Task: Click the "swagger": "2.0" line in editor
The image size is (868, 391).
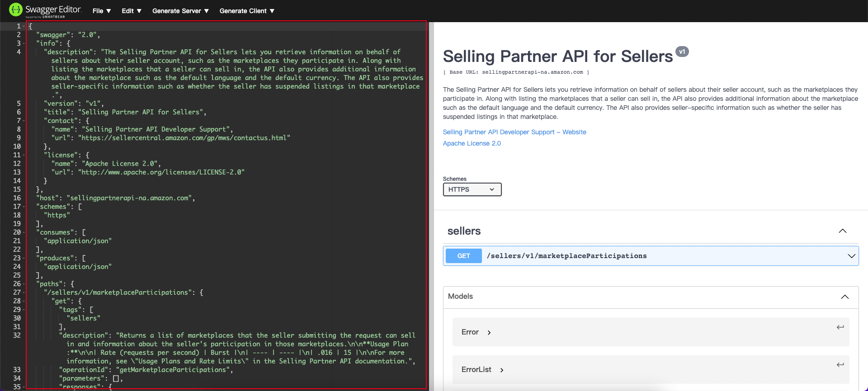Action: click(x=68, y=35)
